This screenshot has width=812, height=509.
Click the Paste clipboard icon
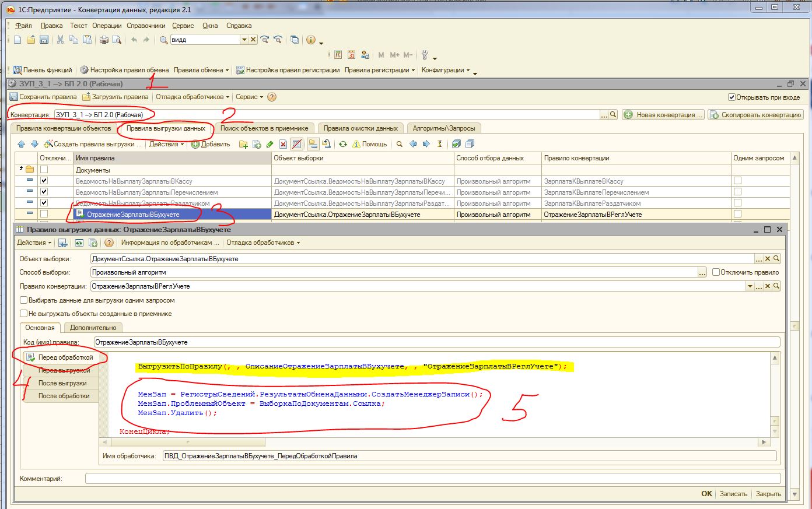(87, 40)
